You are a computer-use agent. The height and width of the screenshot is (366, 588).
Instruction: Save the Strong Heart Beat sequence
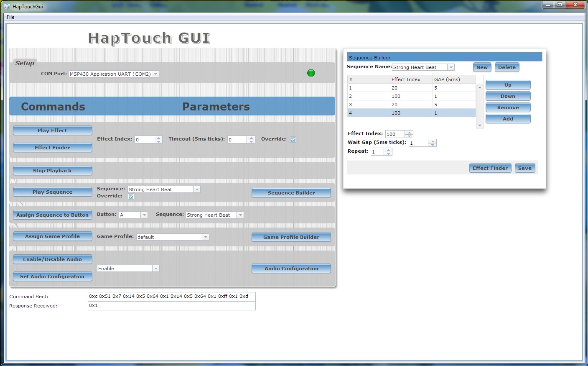[x=525, y=168]
